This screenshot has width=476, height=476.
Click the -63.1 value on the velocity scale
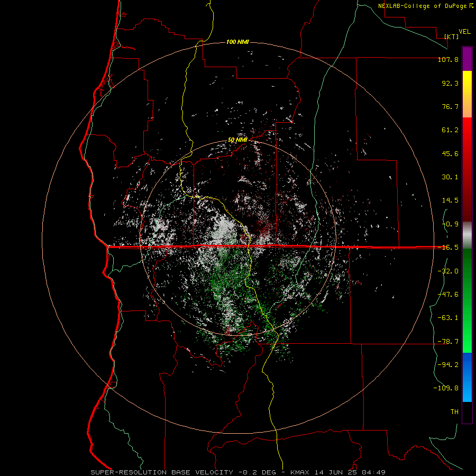448,318
